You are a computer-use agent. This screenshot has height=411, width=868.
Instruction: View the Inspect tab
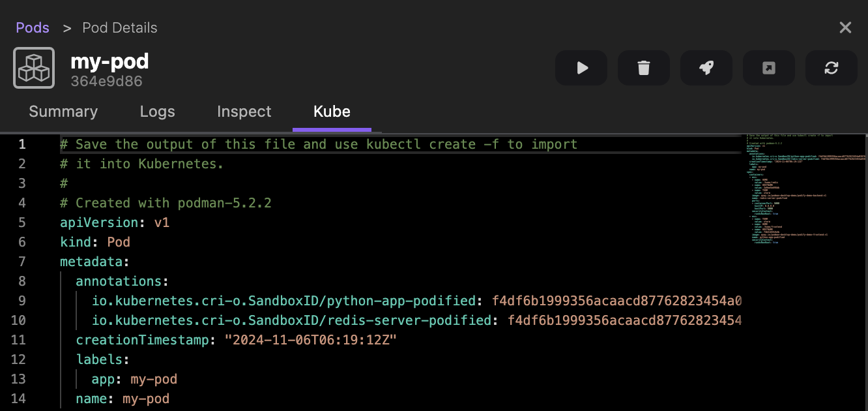tap(244, 112)
